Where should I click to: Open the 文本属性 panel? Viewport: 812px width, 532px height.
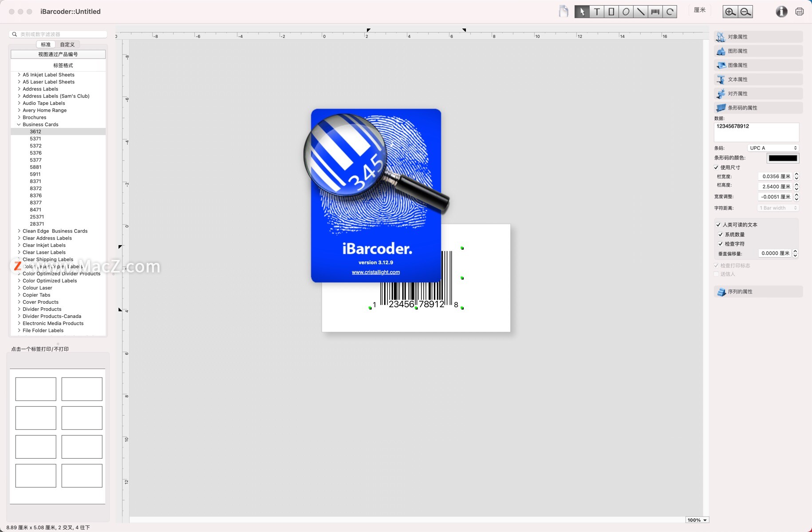[758, 79]
